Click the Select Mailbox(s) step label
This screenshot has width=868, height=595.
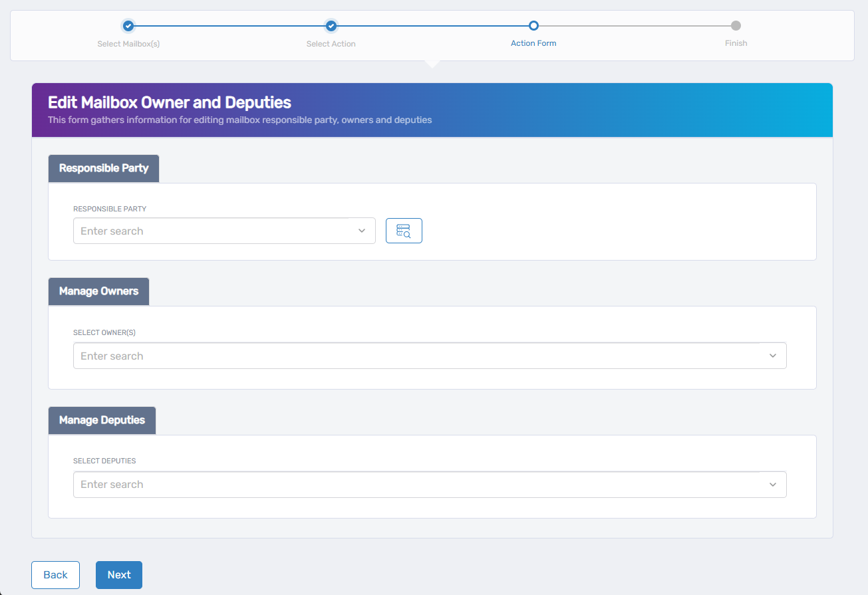128,43
